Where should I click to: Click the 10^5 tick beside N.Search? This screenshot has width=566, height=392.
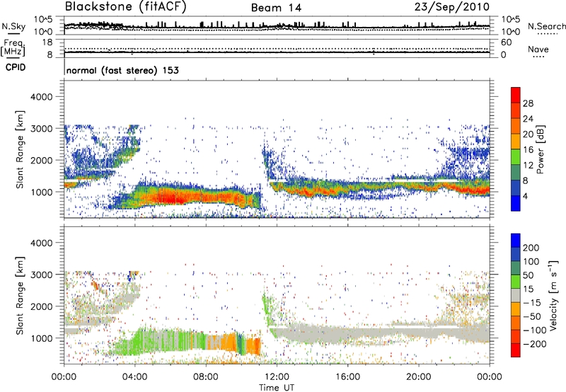(x=511, y=20)
